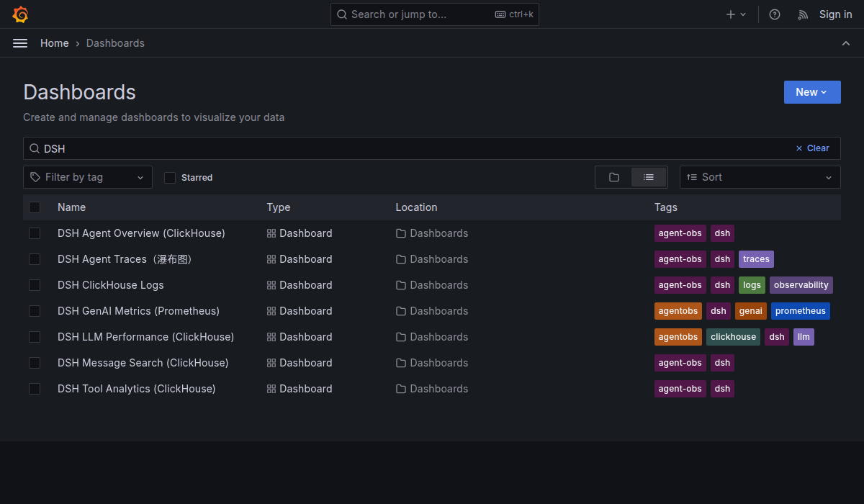Image resolution: width=864 pixels, height=504 pixels.
Task: Select all dashboards with header checkbox
Action: [35, 207]
